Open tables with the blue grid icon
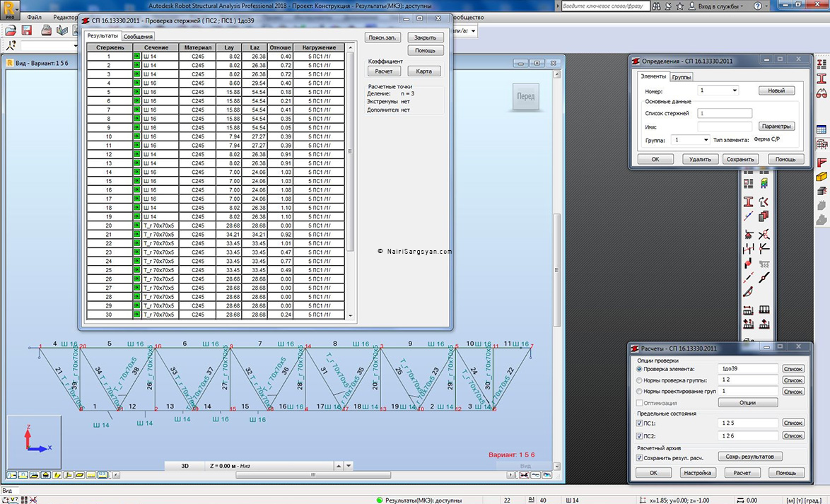830x504 pixels. [822, 129]
